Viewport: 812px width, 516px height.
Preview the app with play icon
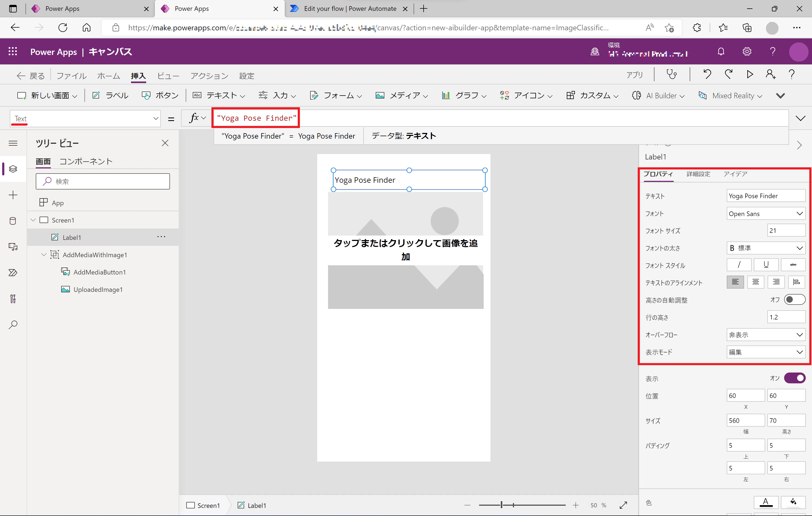(x=750, y=74)
